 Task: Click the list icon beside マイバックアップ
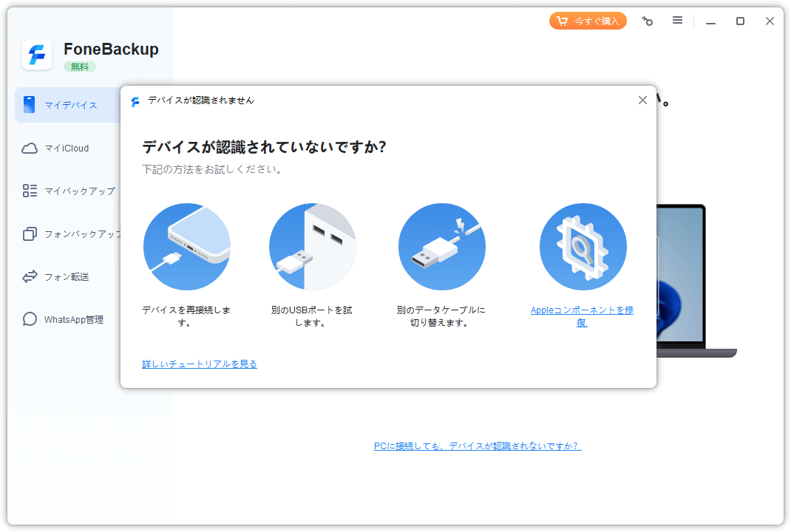tap(30, 191)
